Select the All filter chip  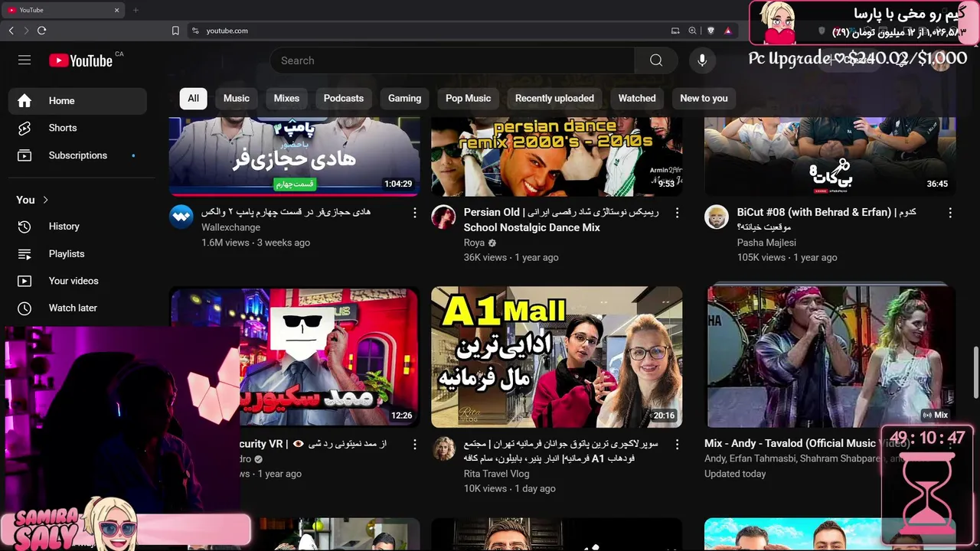click(x=193, y=98)
